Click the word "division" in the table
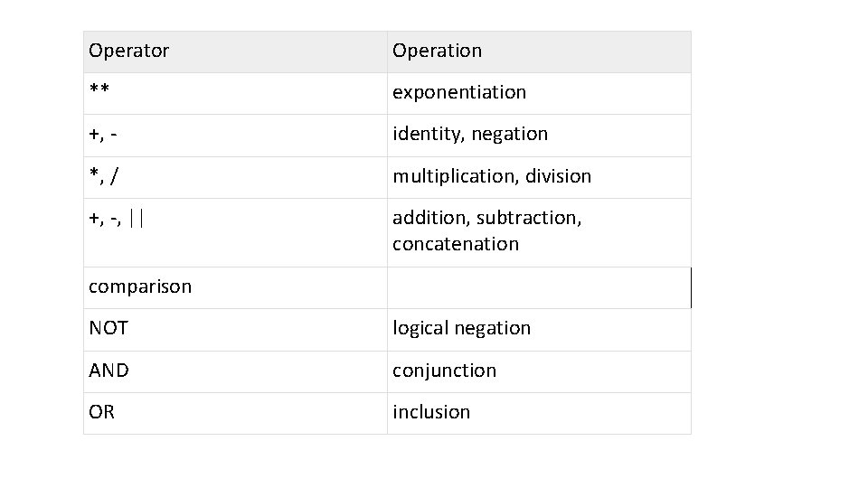This screenshot has height=488, width=868. point(557,176)
